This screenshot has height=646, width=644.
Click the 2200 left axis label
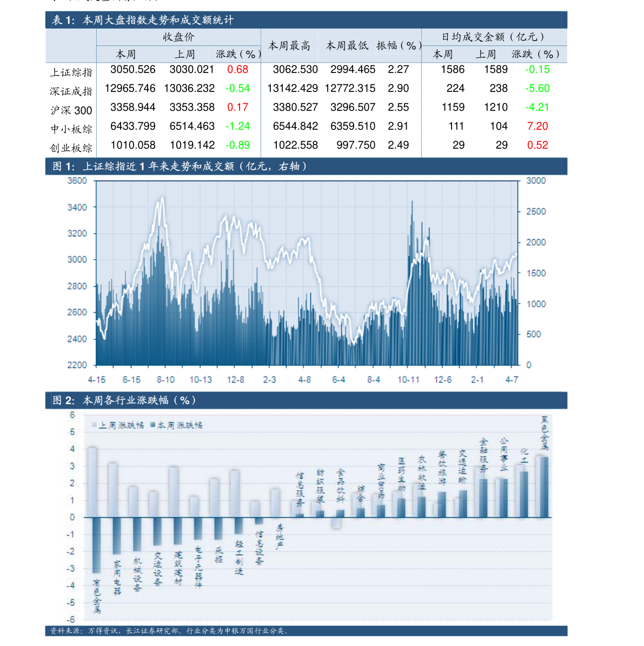(x=77, y=365)
